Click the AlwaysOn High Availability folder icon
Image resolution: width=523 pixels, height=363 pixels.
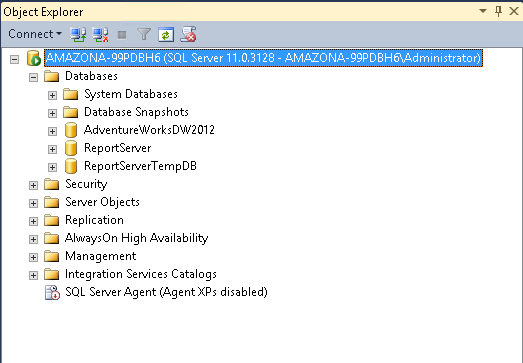point(52,238)
